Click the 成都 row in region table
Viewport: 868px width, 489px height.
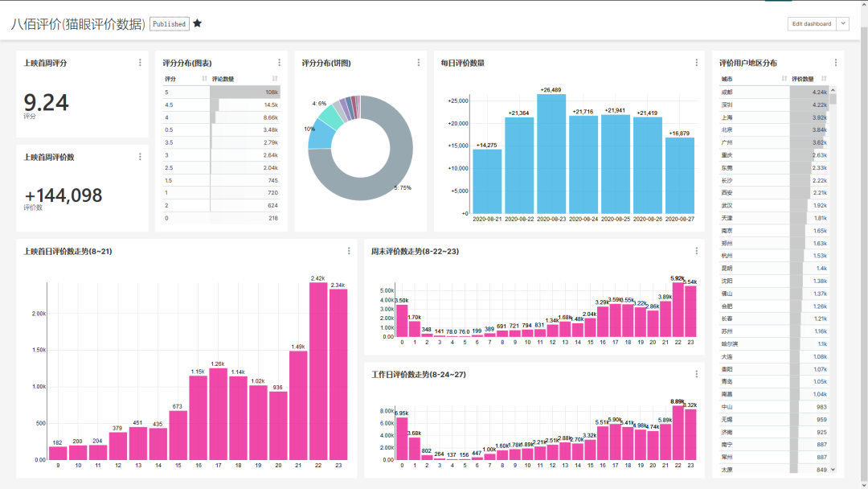774,92
